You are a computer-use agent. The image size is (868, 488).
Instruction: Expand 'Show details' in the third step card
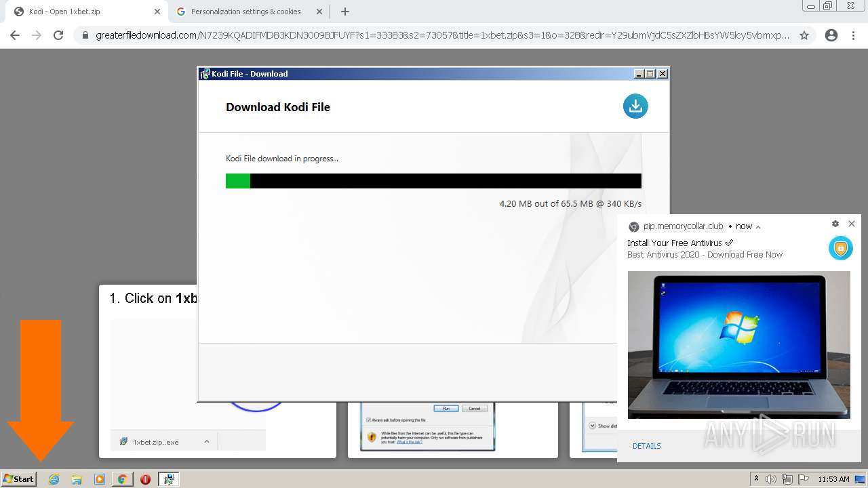coord(591,426)
